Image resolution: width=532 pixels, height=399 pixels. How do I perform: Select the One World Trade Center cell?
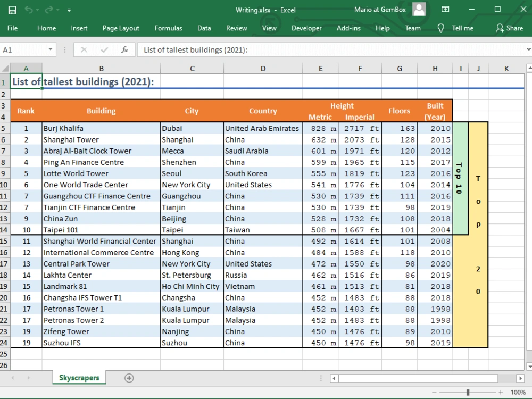[x=101, y=185]
